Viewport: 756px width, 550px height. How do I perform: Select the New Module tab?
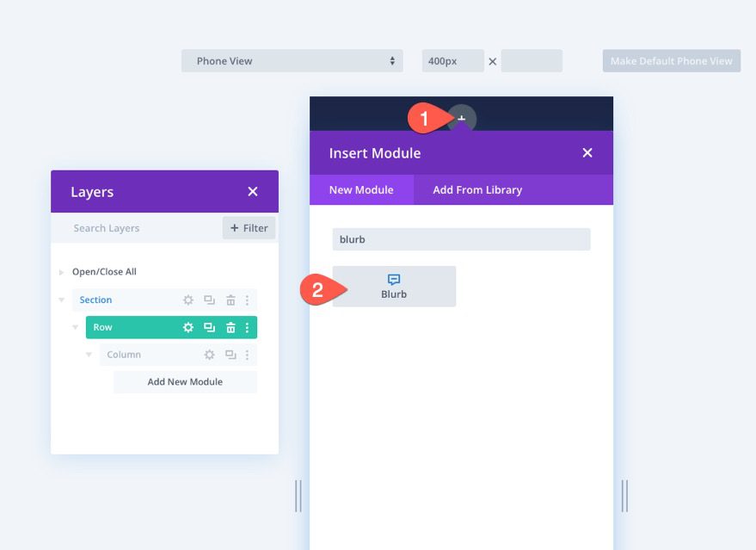pos(361,189)
